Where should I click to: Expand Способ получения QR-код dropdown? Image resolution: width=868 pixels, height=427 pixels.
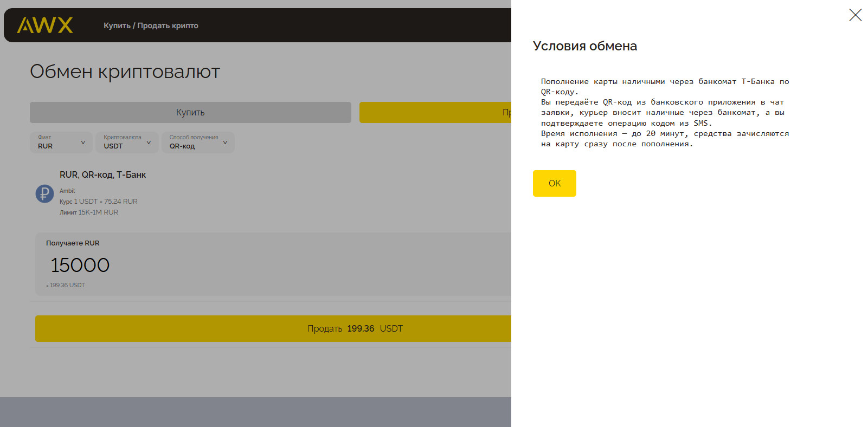(198, 142)
